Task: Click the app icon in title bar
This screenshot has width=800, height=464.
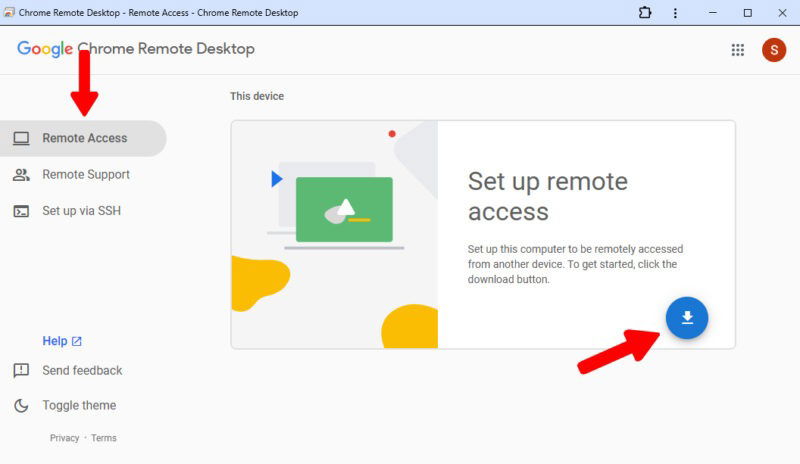Action: (9, 12)
